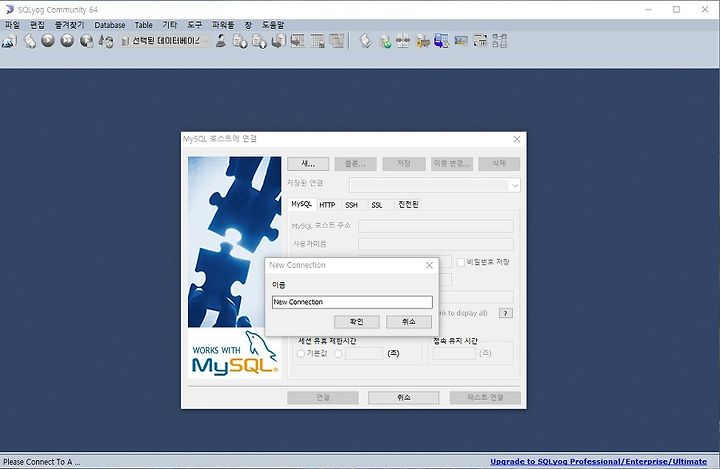720x469 pixels.
Task: Open the 창 menu
Action: point(248,25)
